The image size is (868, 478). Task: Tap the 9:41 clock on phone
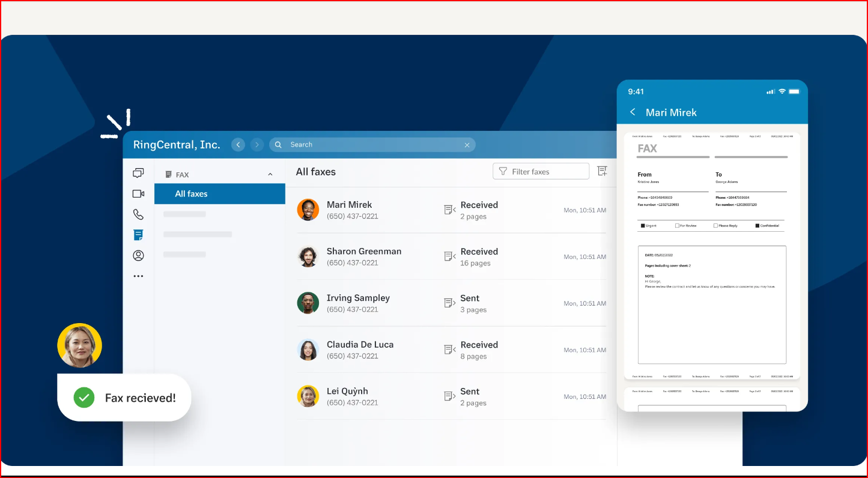(636, 91)
